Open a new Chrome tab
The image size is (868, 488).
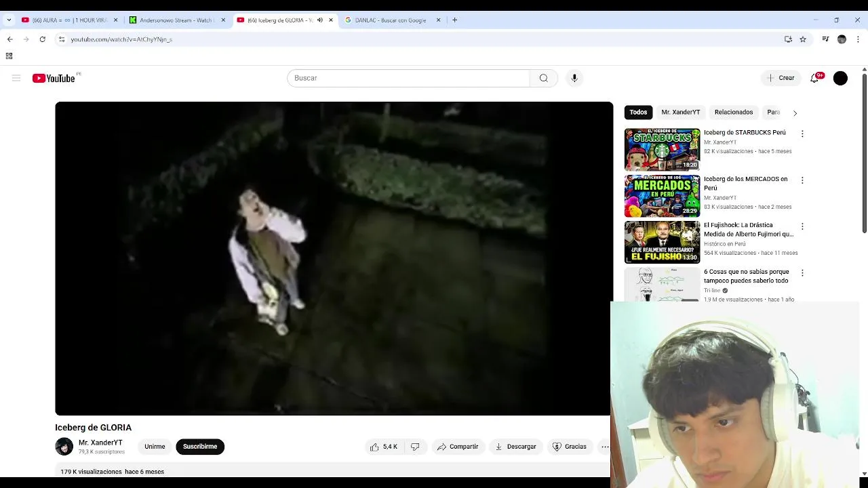pyautogui.click(x=455, y=20)
